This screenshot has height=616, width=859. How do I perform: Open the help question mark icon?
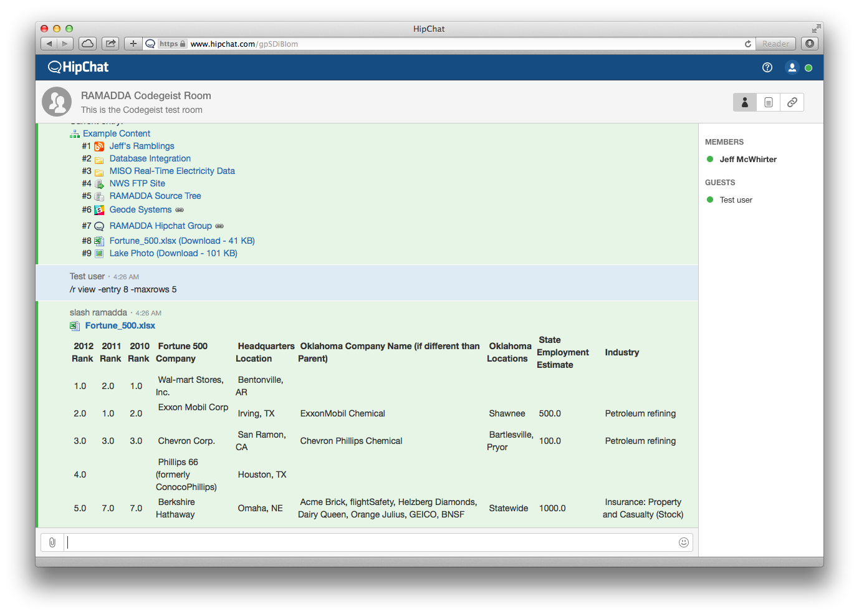767,67
